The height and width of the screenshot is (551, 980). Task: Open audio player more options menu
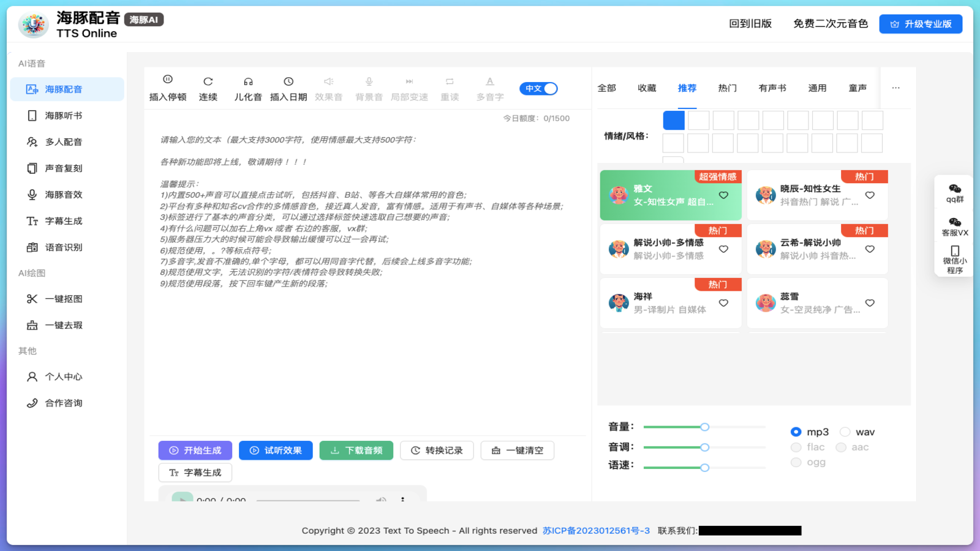402,499
